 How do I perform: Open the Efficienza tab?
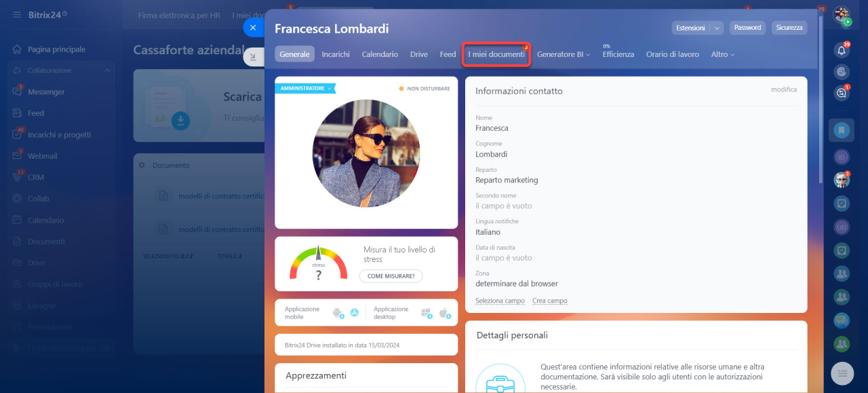click(x=618, y=54)
